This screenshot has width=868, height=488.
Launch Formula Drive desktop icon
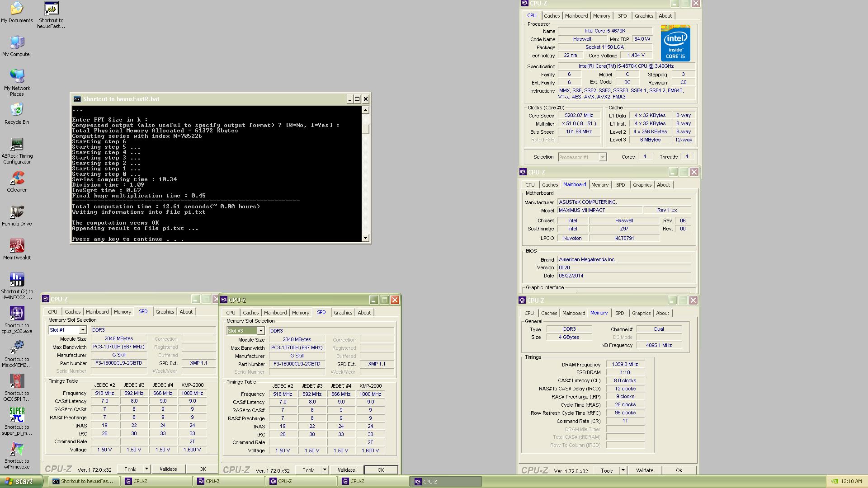[17, 216]
